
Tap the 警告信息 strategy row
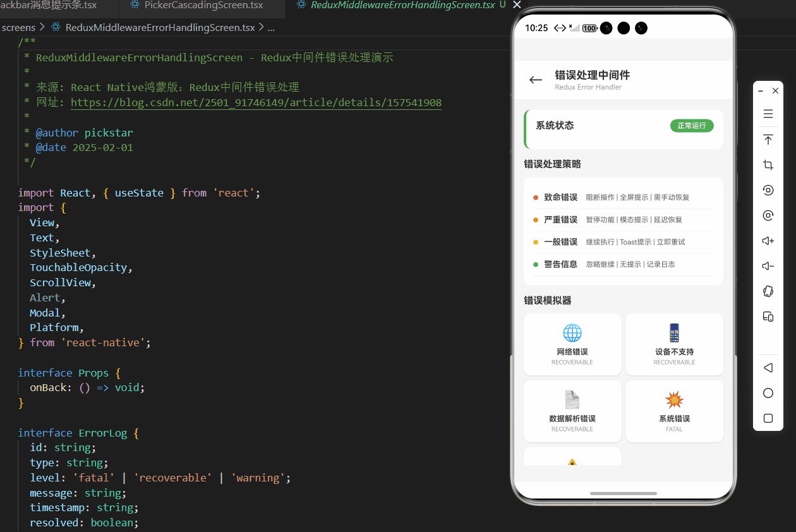pyautogui.click(x=623, y=264)
